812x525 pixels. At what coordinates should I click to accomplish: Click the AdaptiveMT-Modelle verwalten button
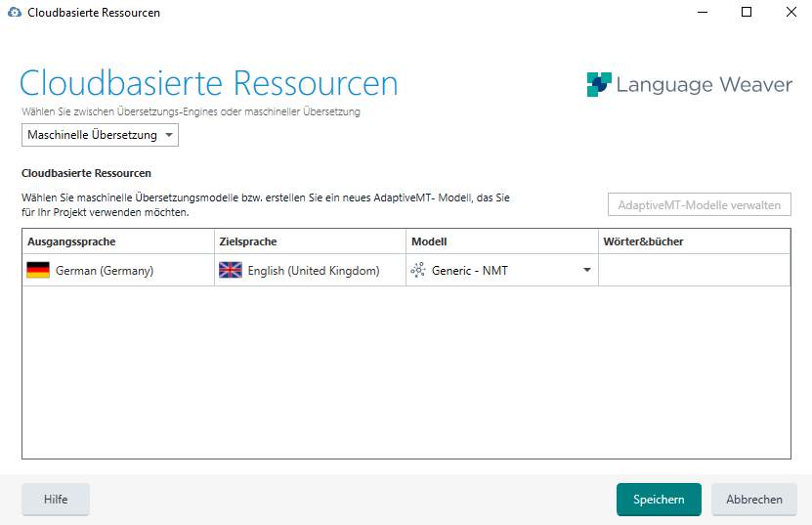699,204
